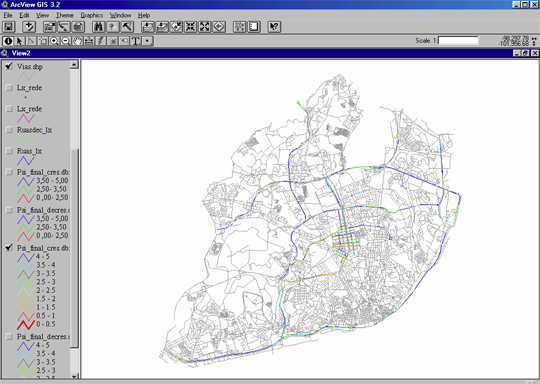This screenshot has height=384, width=540.
Task: Click the blue line symbol under Ruas_lx
Action: pos(26,160)
